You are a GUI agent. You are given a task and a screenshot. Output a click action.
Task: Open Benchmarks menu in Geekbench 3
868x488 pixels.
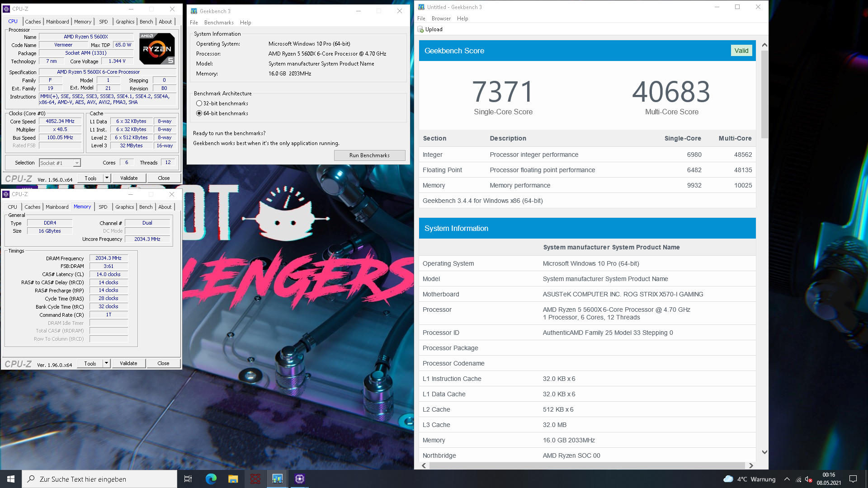point(219,23)
